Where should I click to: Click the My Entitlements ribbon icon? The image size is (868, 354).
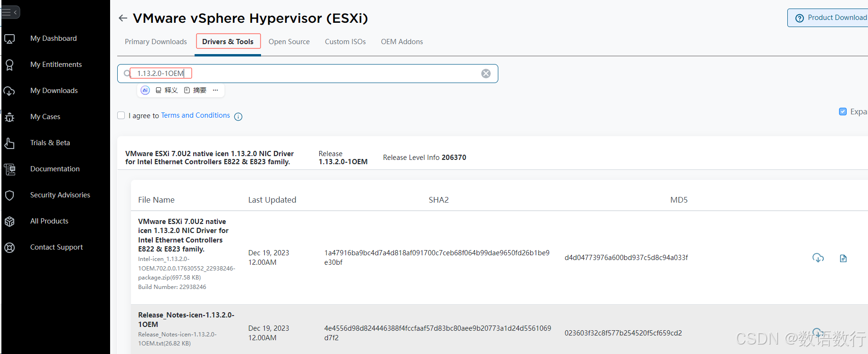[9, 65]
